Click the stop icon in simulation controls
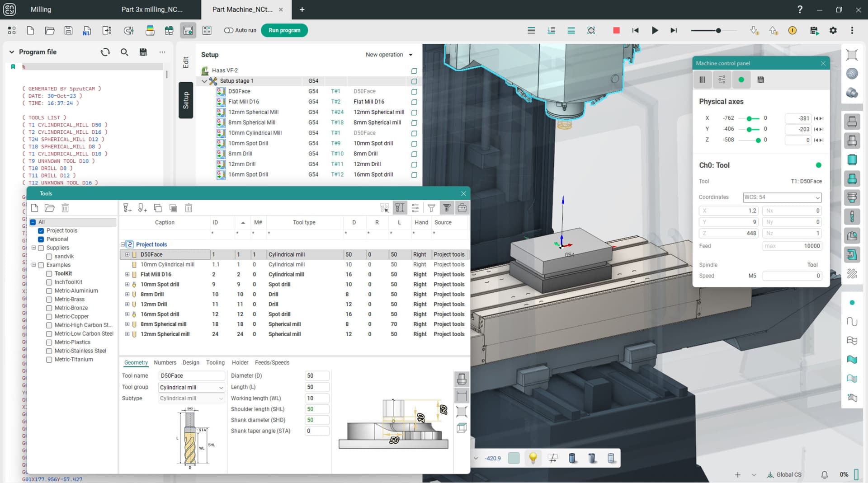Screen dimensions: 868x483 [616, 30]
